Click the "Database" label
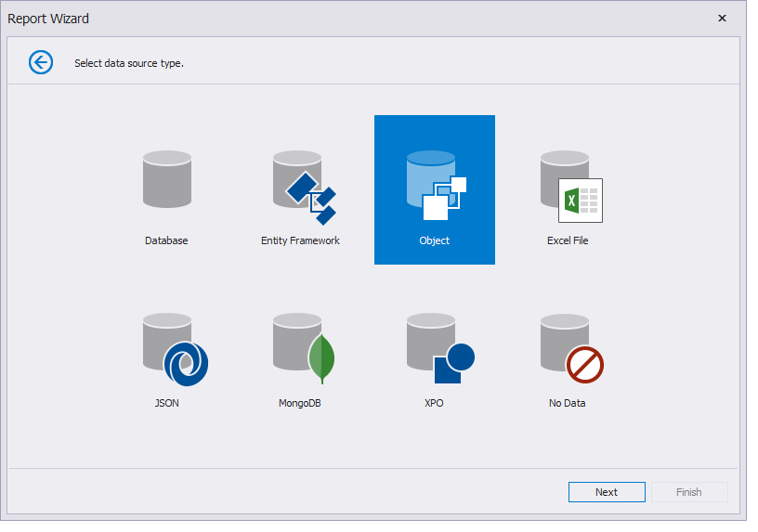 coord(166,240)
